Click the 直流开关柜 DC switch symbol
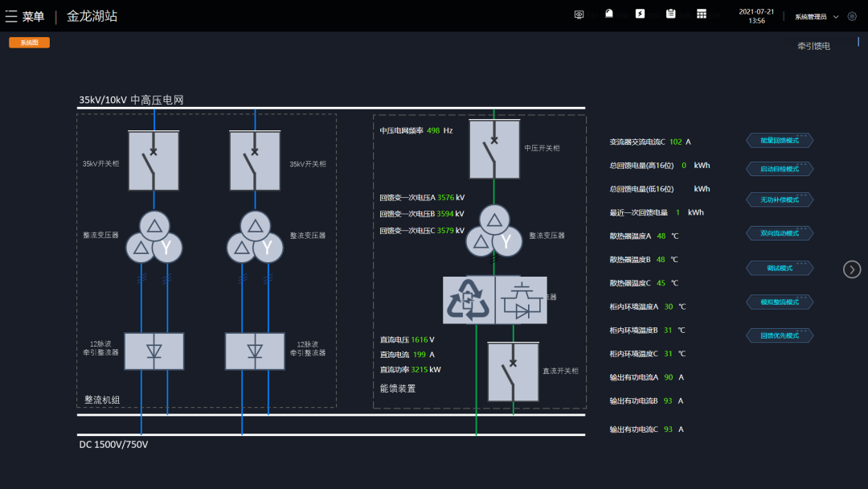 coord(513,372)
